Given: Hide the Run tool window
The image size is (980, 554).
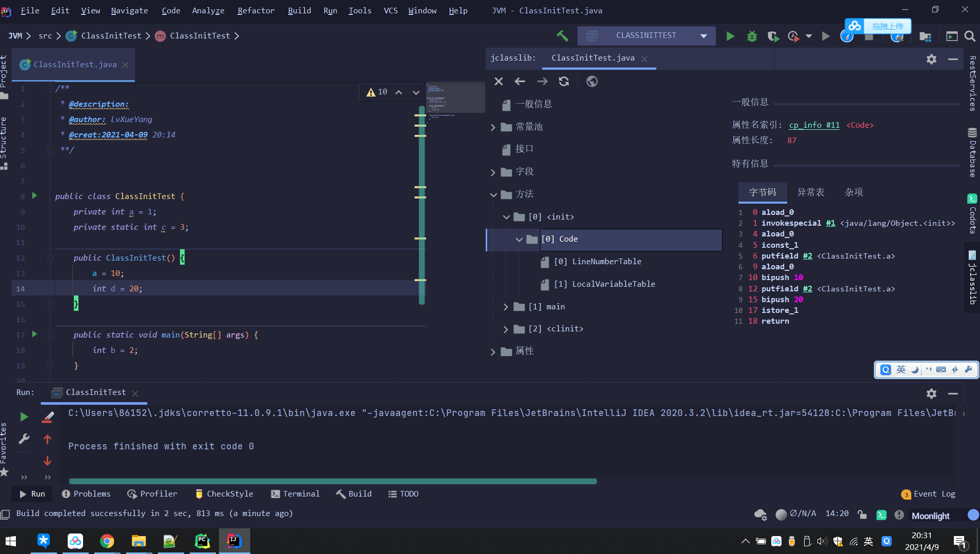Looking at the screenshot, I should pos(953,393).
